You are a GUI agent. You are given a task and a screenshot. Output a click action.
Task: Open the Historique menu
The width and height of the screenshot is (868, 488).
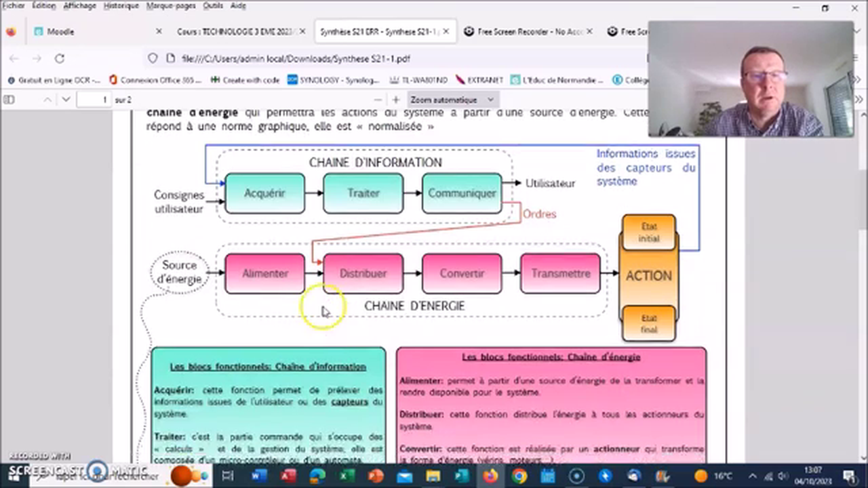(120, 5)
